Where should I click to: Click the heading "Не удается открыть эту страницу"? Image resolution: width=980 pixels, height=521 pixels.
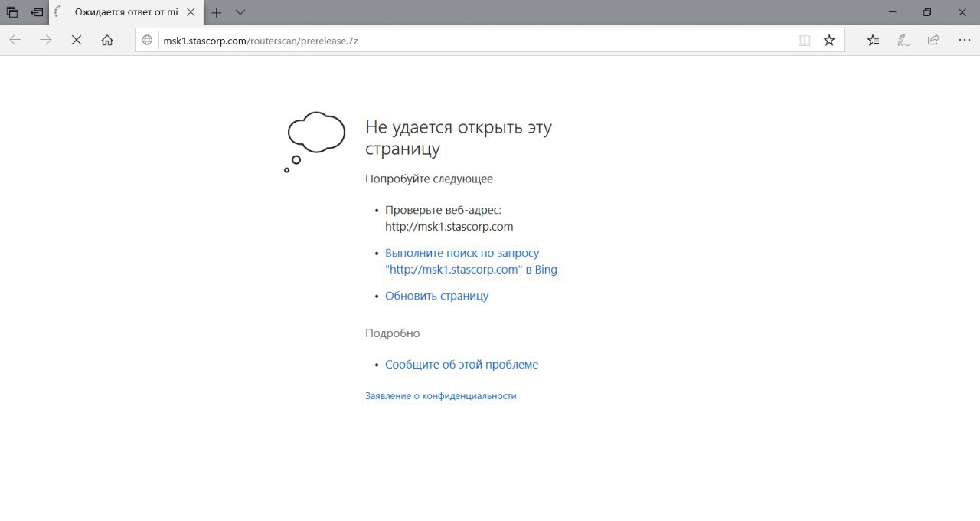point(459,138)
